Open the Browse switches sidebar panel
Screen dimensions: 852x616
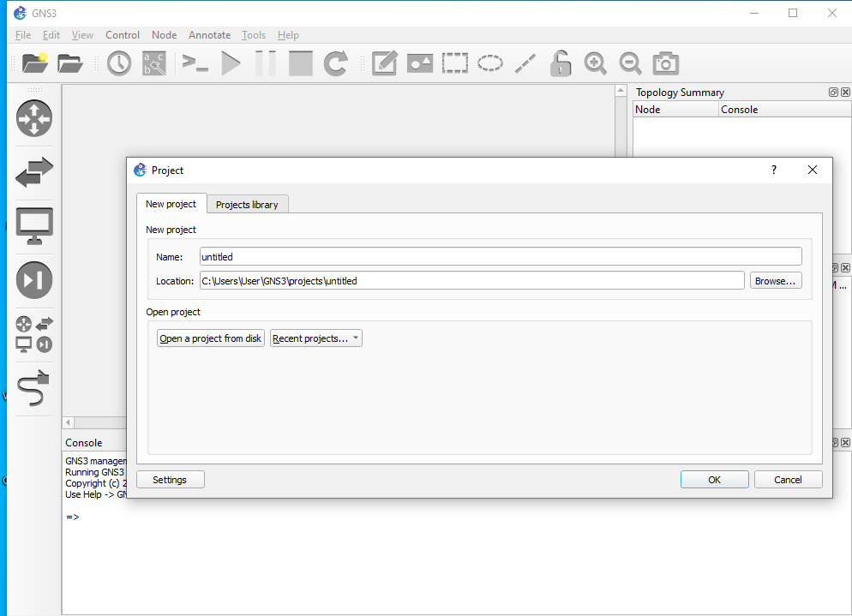34,172
